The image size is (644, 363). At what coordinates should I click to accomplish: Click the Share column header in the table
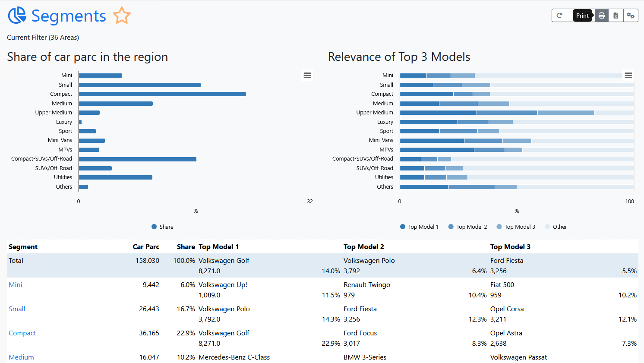pyautogui.click(x=186, y=247)
